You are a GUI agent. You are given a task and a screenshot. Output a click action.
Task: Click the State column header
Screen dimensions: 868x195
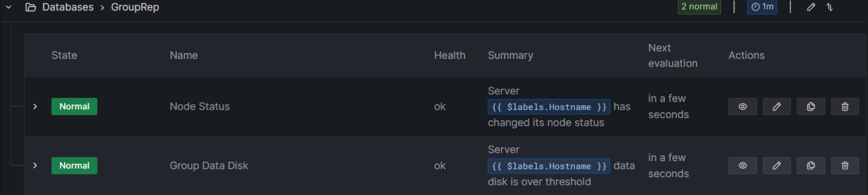[64, 56]
